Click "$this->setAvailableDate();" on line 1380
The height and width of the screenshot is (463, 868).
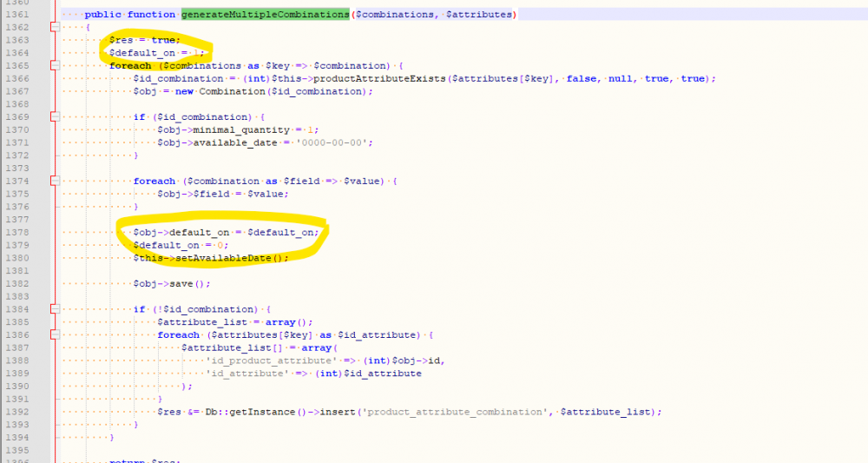(211, 258)
